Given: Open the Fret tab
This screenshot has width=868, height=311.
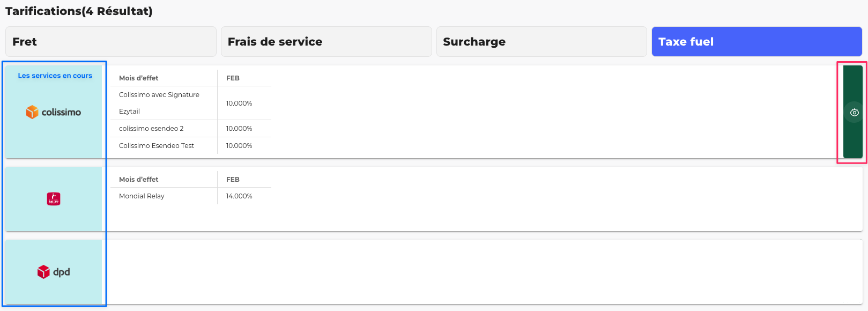Looking at the screenshot, I should [x=111, y=42].
